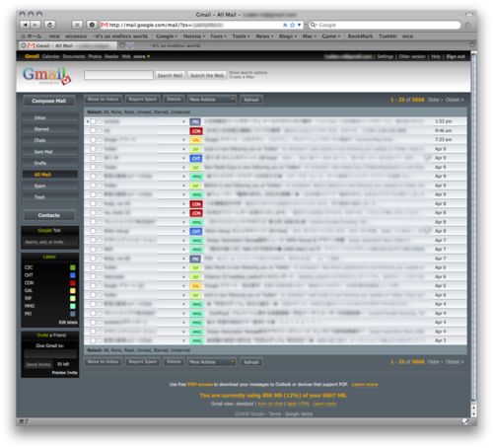Click PRI label tag on Apr 7 message
The height and width of the screenshot is (448, 493).
tap(195, 259)
